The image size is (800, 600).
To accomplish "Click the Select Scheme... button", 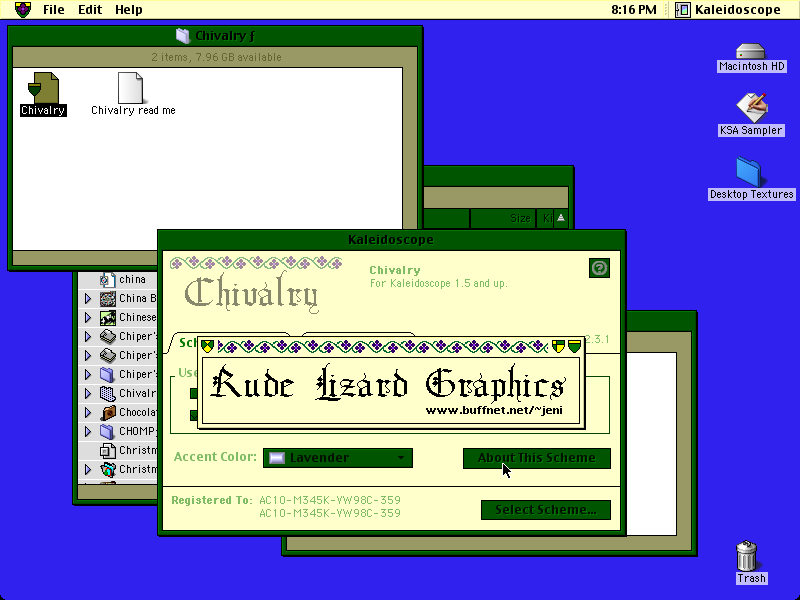I will click(x=546, y=510).
